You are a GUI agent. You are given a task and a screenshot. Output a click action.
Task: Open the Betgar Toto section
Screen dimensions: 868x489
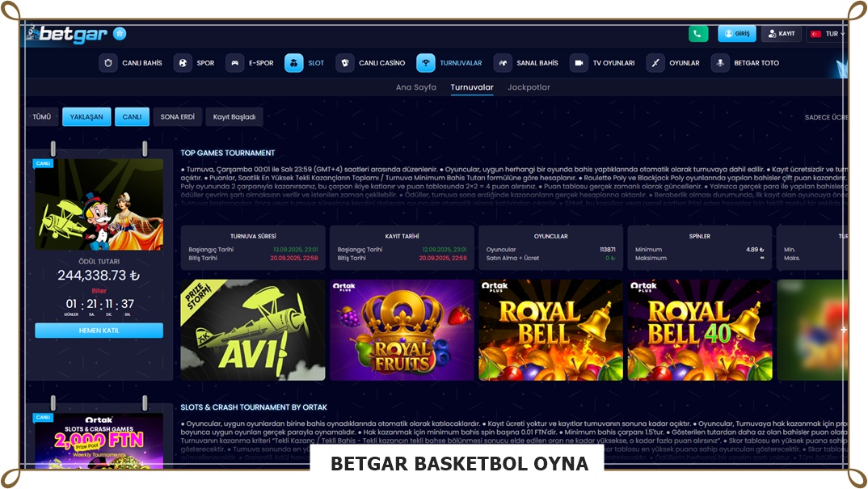(x=746, y=63)
